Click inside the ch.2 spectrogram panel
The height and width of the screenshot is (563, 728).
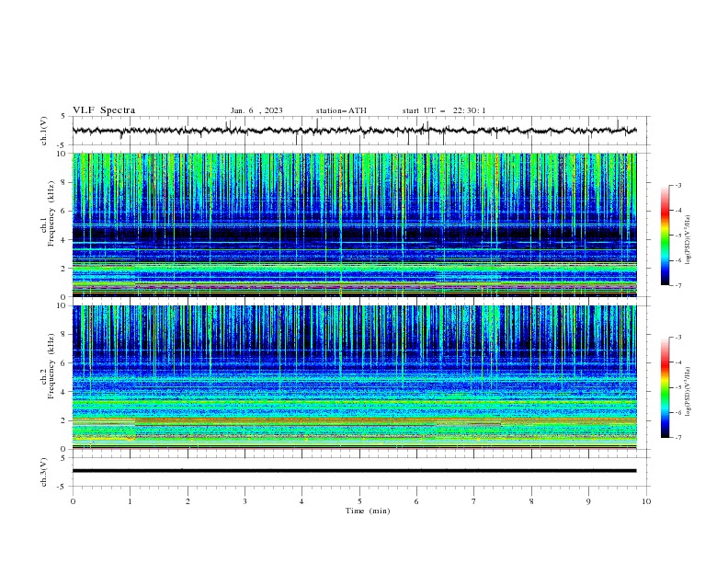[354, 377]
